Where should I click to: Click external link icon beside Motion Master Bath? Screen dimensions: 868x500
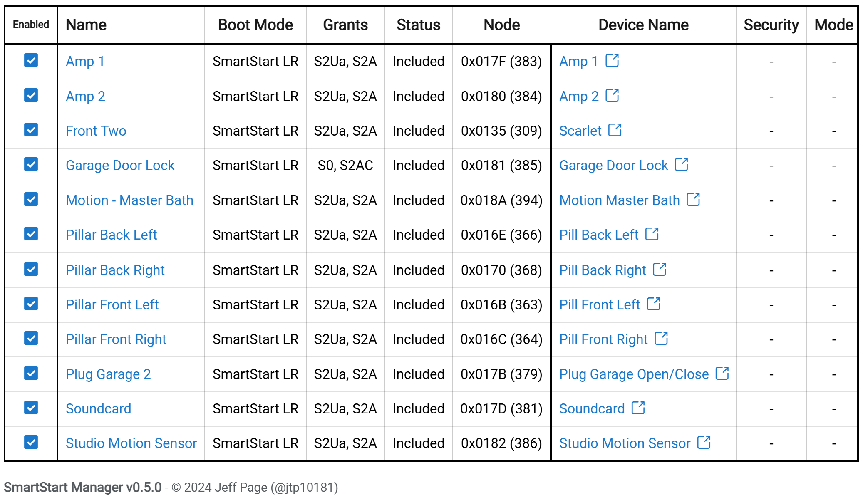pyautogui.click(x=693, y=200)
